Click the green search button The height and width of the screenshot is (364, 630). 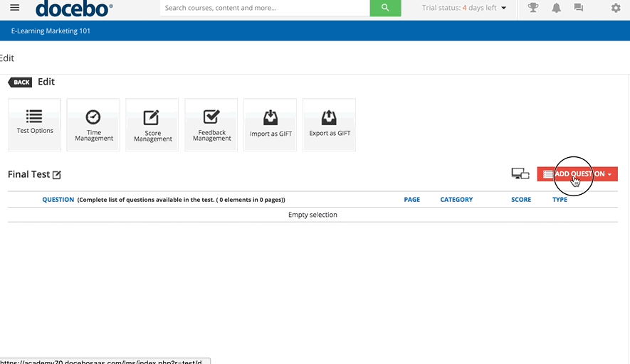(x=385, y=8)
